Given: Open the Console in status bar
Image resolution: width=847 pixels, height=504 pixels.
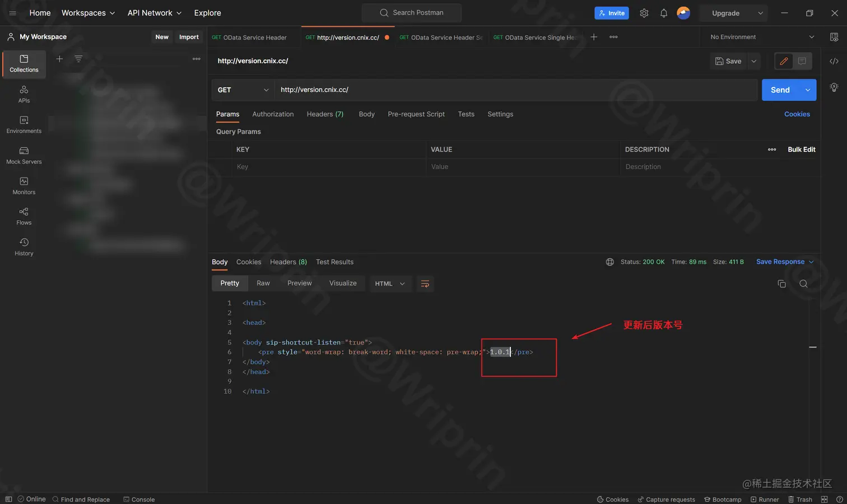Looking at the screenshot, I should click(x=139, y=500).
